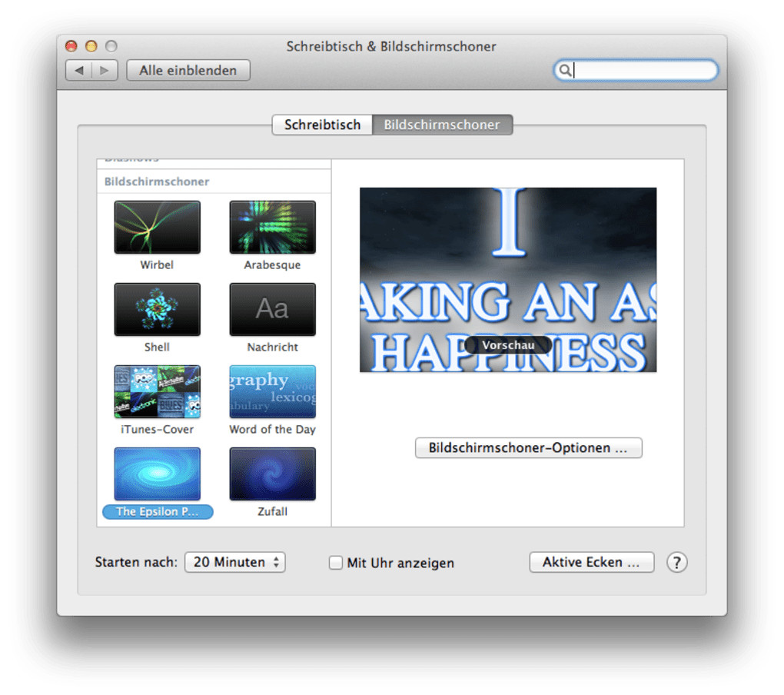
Task: Open the Starten nach 20 Minuten dropdown
Action: pos(235,562)
